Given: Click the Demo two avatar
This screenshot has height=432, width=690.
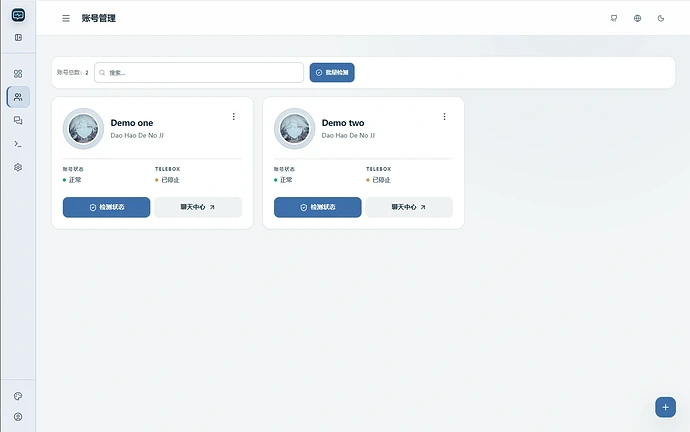Looking at the screenshot, I should 294,129.
